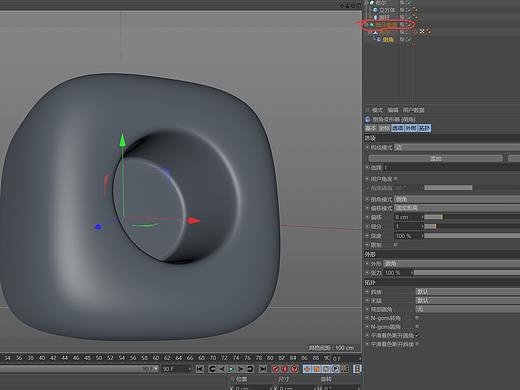Toggle point level animation icon

click(x=345, y=369)
